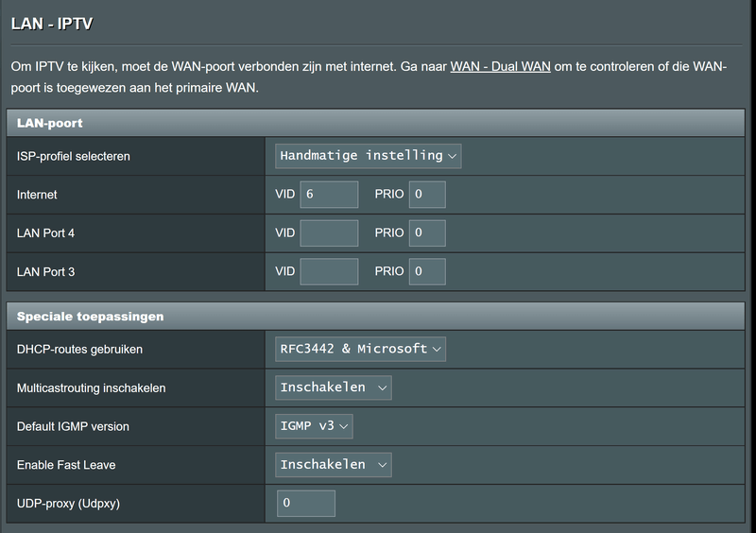The image size is (756, 533).
Task: Click the UDP-proxy (Udpxy) input field
Action: tap(306, 504)
